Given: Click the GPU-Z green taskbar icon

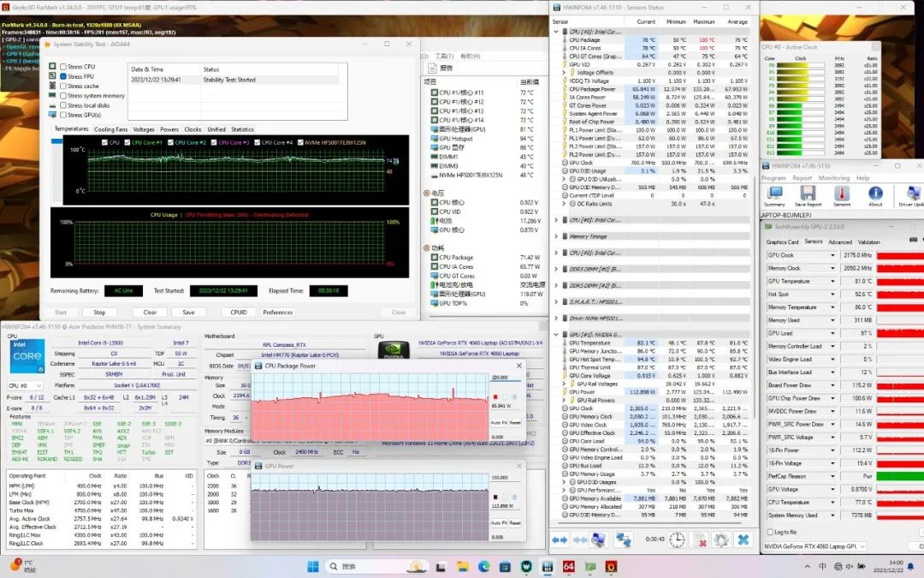Looking at the screenshot, I should coord(589,567).
